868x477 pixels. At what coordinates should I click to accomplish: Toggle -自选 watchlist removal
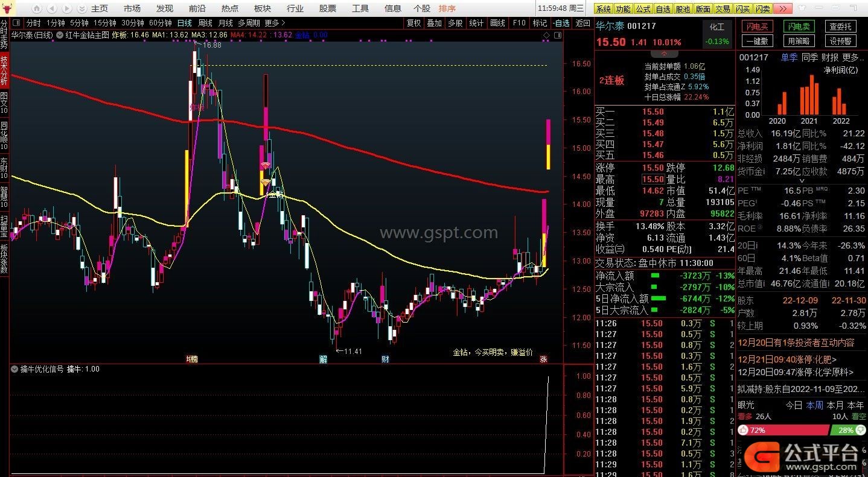[x=561, y=23]
